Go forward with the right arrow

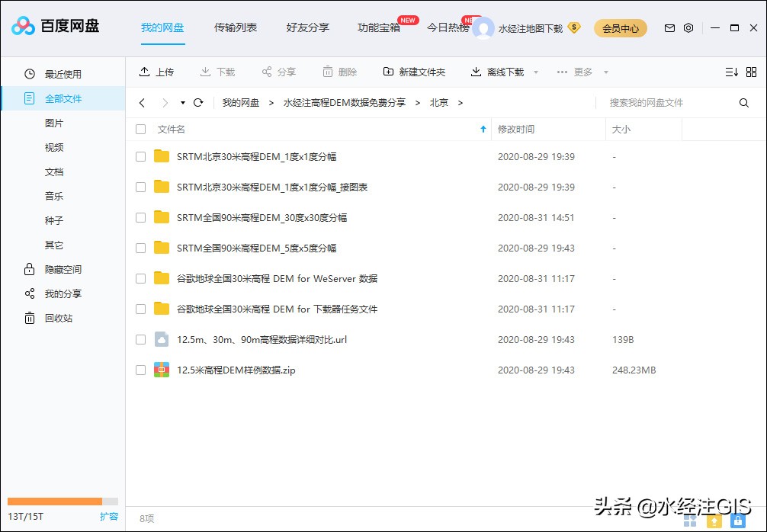(x=165, y=103)
